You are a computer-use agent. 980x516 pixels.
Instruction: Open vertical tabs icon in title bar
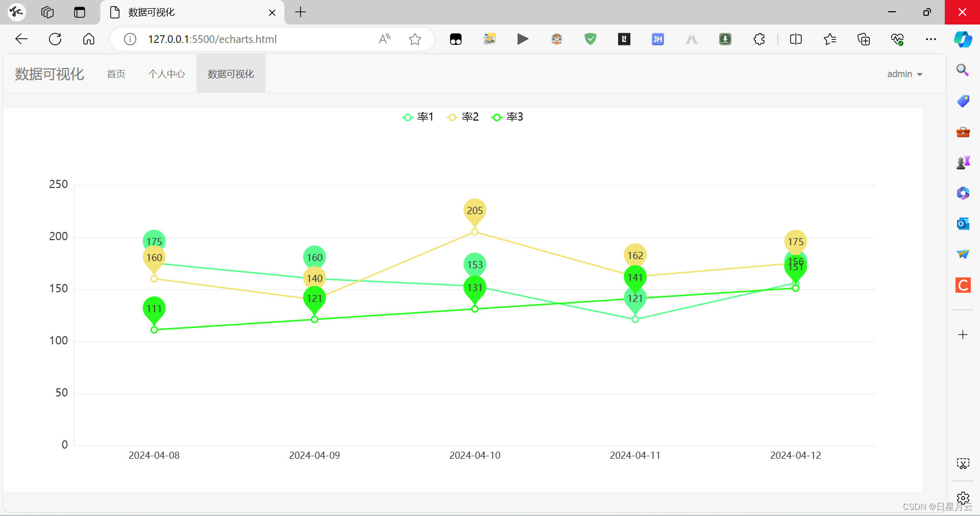pyautogui.click(x=80, y=12)
